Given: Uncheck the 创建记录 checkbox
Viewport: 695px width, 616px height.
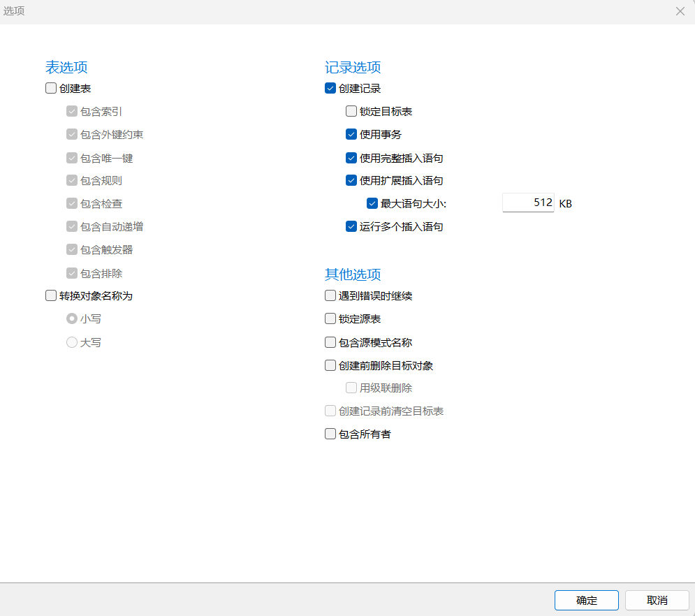Looking at the screenshot, I should pyautogui.click(x=330, y=89).
